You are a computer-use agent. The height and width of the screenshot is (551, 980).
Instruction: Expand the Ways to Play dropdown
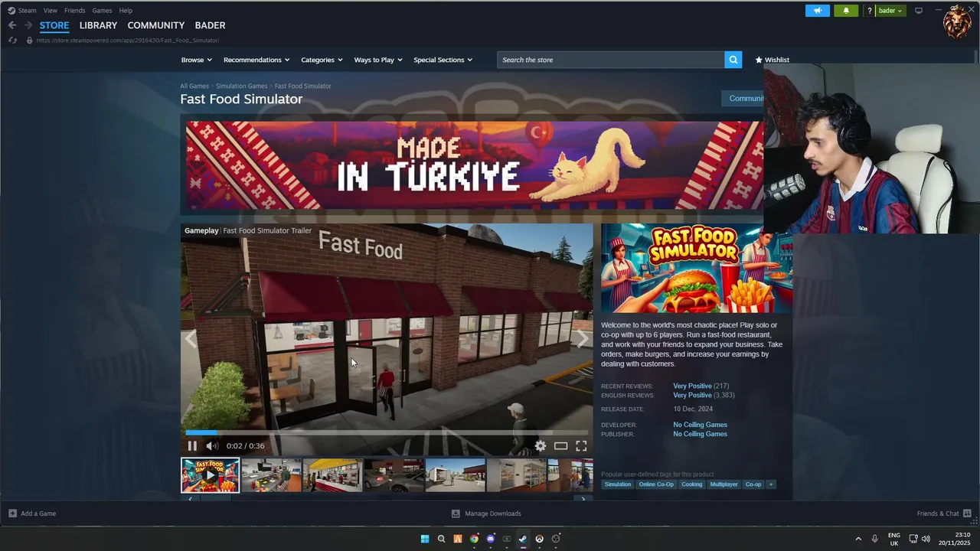click(x=378, y=60)
